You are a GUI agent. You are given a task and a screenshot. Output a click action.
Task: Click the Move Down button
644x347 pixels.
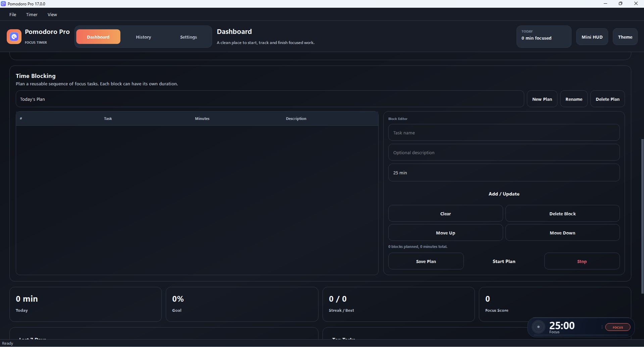[562, 233]
